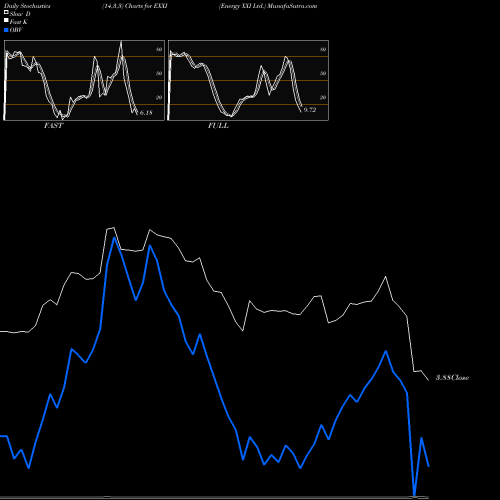Click the 6.18 value in FAST chart

click(146, 113)
